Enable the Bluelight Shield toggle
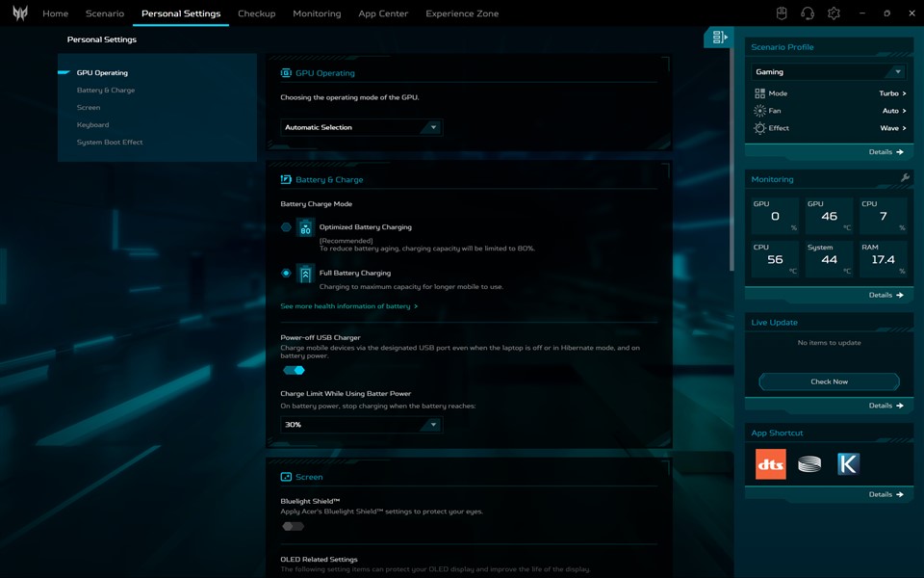 [x=293, y=526]
